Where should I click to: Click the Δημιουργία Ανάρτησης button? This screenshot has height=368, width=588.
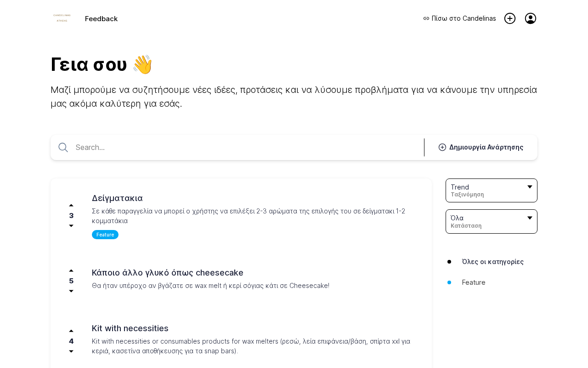click(481, 147)
